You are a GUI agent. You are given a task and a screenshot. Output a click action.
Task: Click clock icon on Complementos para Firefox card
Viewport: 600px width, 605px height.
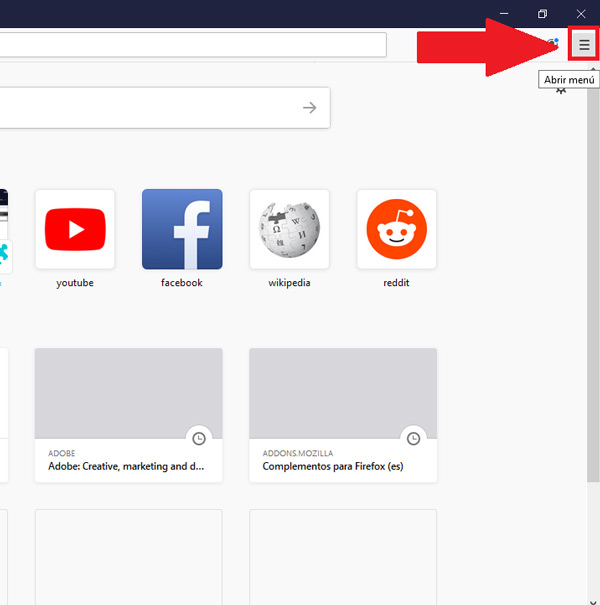point(413,439)
